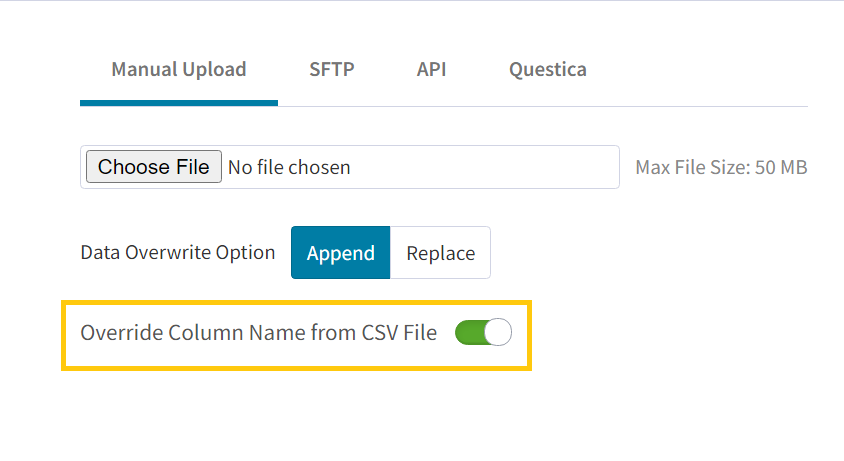Image resolution: width=844 pixels, height=461 pixels.
Task: Select the Questica tab
Action: (x=547, y=70)
